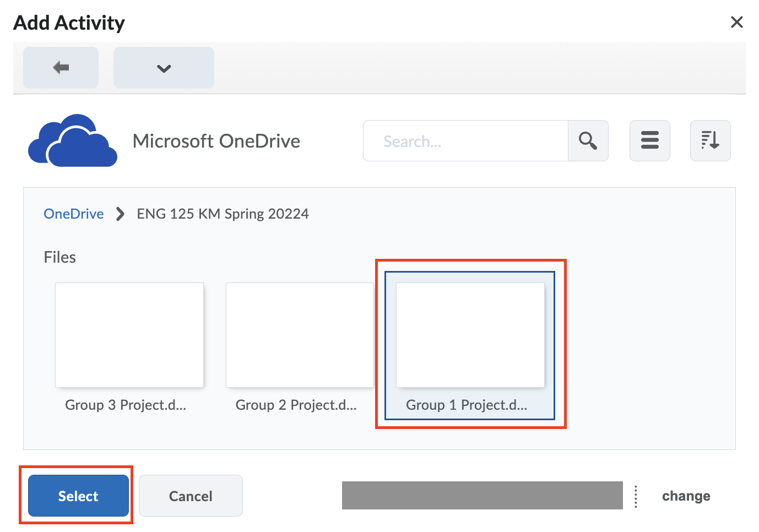Close the Add Activity dialog
The height and width of the screenshot is (532, 759).
(736, 22)
